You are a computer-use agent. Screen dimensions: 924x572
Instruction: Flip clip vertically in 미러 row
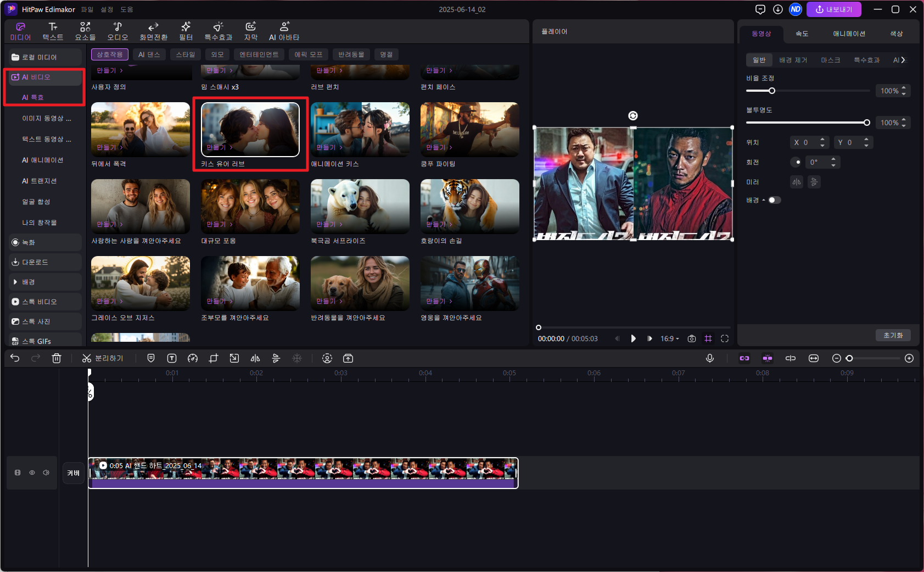(x=814, y=182)
